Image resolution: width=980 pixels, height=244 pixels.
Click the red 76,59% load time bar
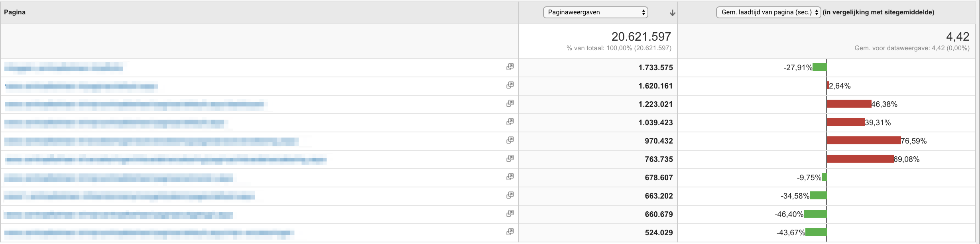864,140
